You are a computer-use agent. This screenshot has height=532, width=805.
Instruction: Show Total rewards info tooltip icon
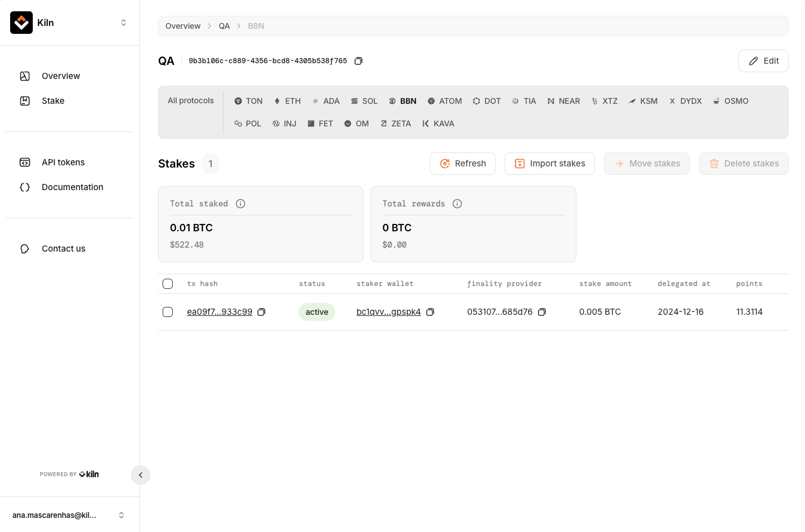pyautogui.click(x=457, y=204)
